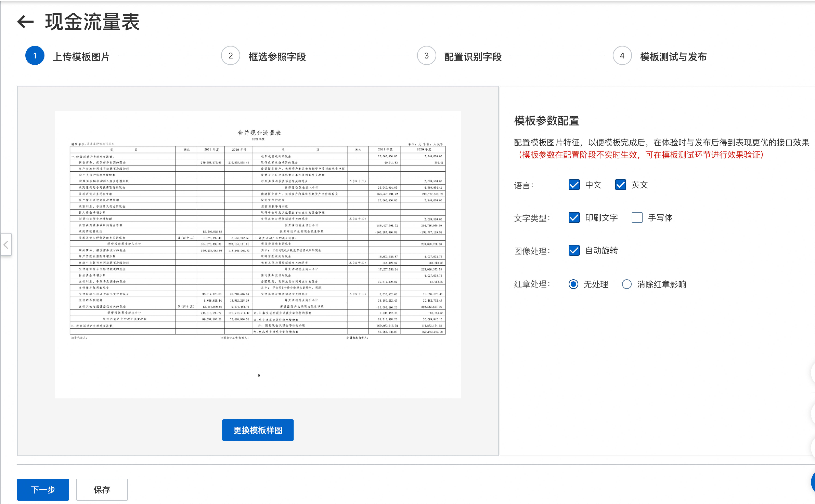Click the 现金流量表 page title
Viewport: 815px width, 504px height.
coord(92,22)
